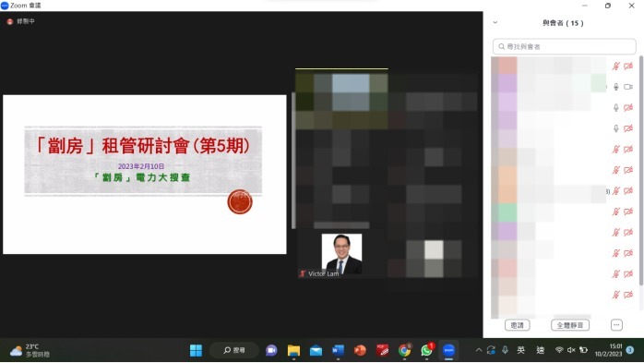644x363 pixels.
Task: Click the Windows Start button
Action: coord(196,350)
